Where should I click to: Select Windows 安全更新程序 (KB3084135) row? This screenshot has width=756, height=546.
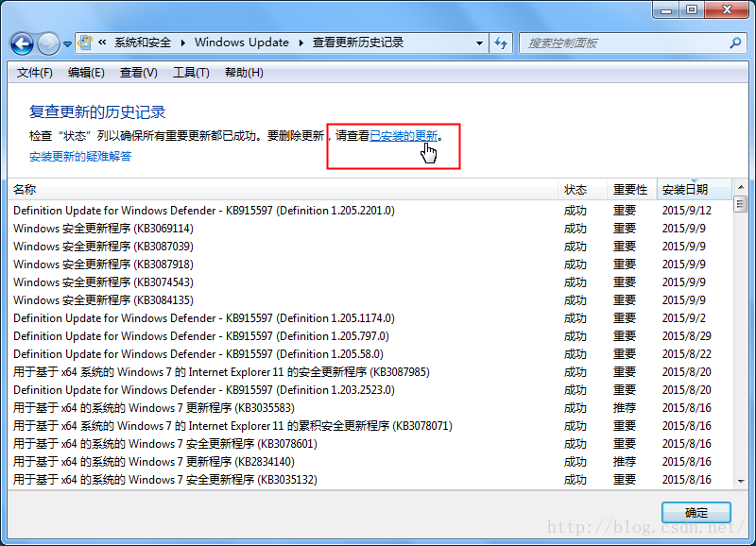[x=370, y=300]
